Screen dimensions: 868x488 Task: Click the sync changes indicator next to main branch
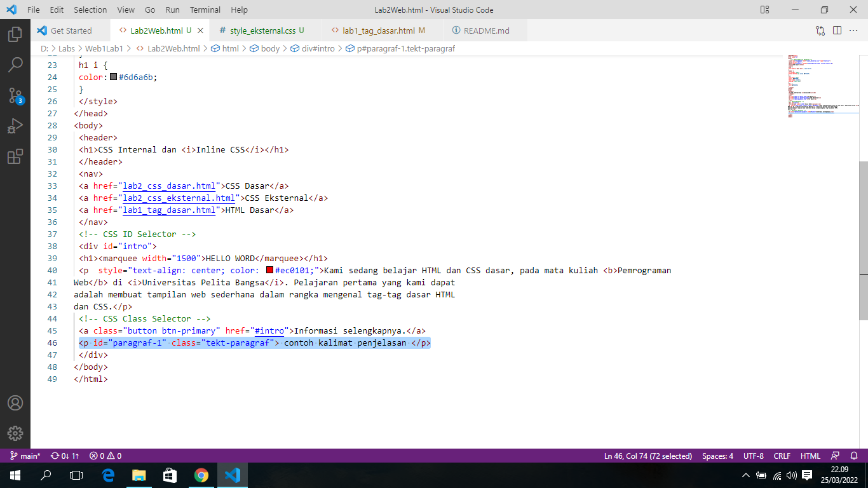(x=63, y=456)
